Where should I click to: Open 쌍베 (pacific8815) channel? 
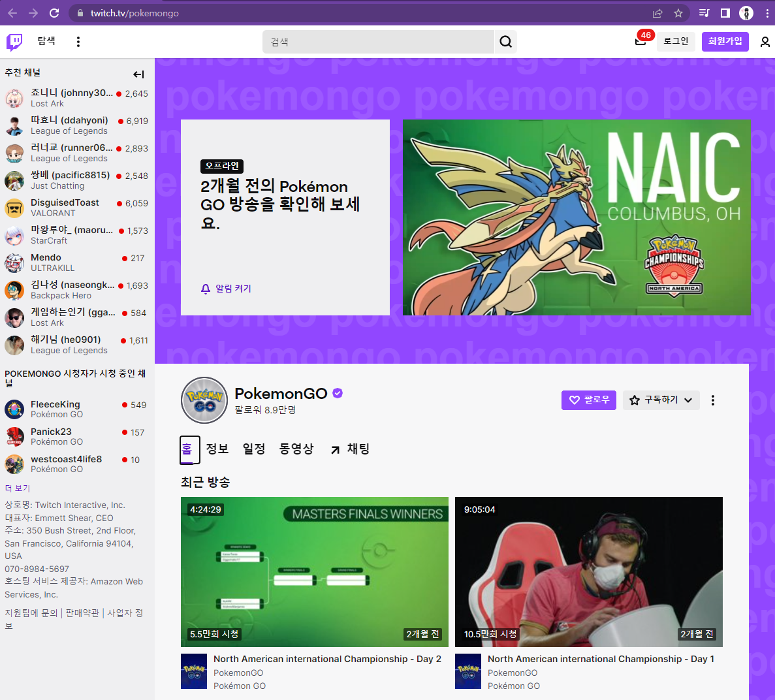coord(76,180)
